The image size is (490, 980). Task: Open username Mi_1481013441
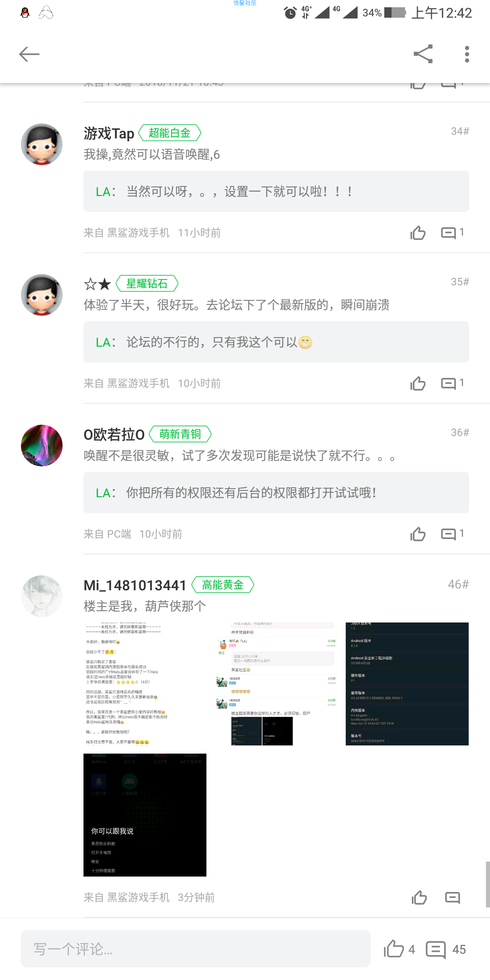click(135, 585)
